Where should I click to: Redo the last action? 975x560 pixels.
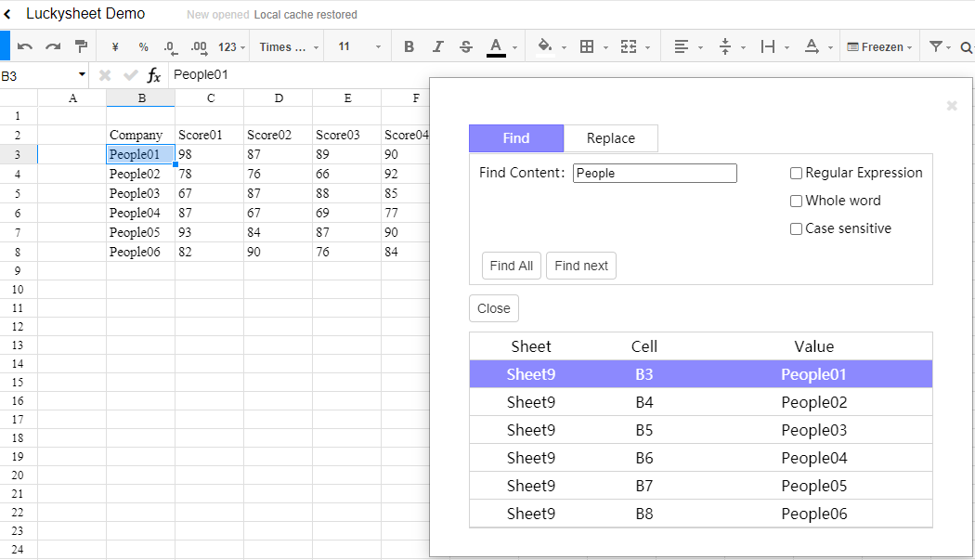53,46
